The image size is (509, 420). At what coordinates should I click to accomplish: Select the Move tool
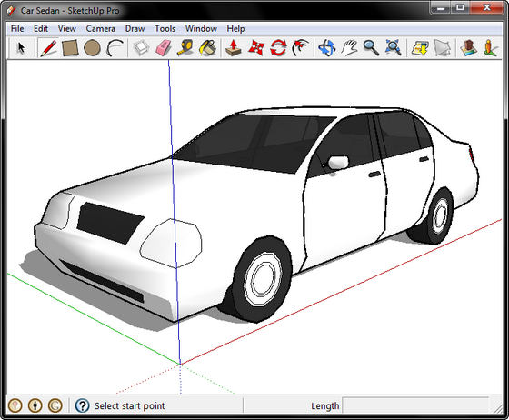pyautogui.click(x=256, y=48)
